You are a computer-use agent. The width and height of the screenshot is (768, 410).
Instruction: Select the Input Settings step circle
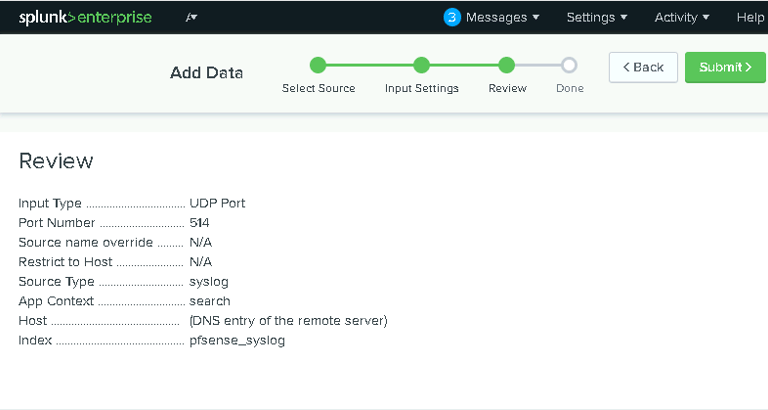pos(421,65)
